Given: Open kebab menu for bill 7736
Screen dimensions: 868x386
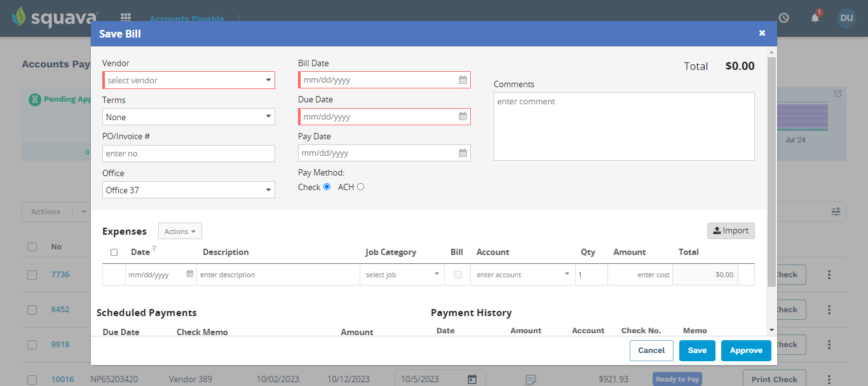Looking at the screenshot, I should (829, 275).
